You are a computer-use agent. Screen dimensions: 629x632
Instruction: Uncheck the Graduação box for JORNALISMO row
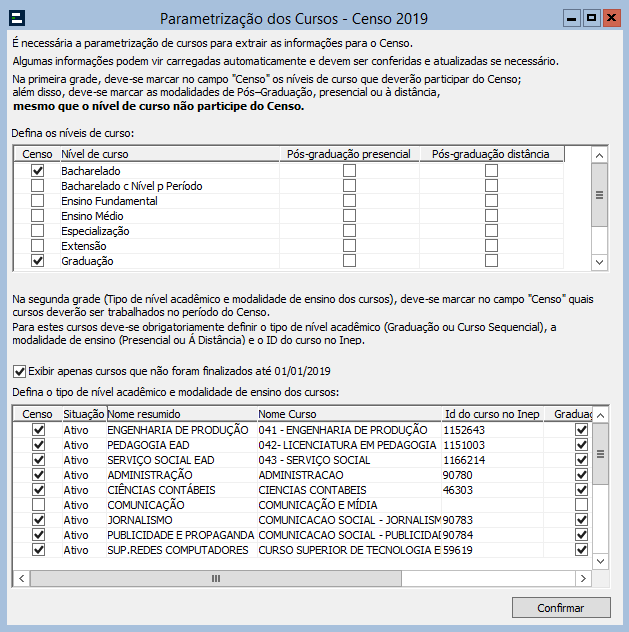coord(581,520)
